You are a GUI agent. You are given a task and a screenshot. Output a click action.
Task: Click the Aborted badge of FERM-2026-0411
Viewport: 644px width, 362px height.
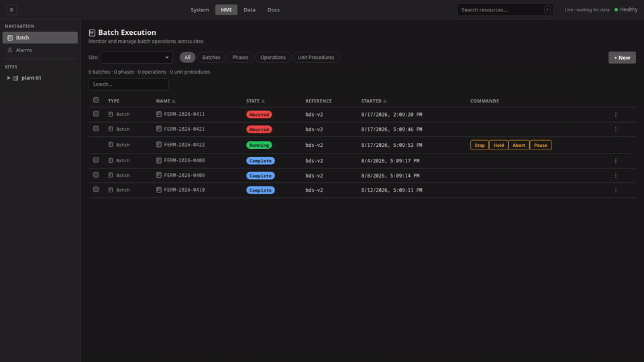[259, 115]
